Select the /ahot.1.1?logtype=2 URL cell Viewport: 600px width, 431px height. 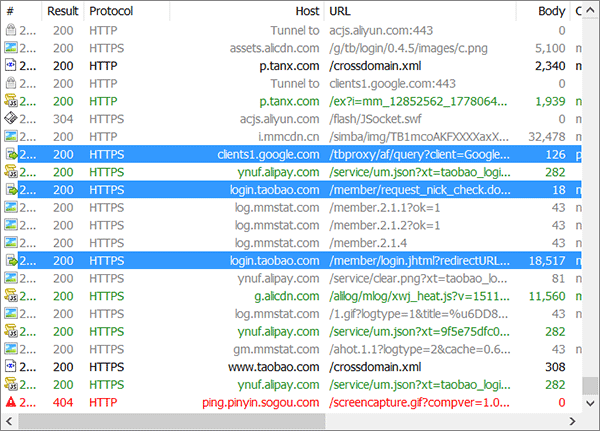(419, 349)
